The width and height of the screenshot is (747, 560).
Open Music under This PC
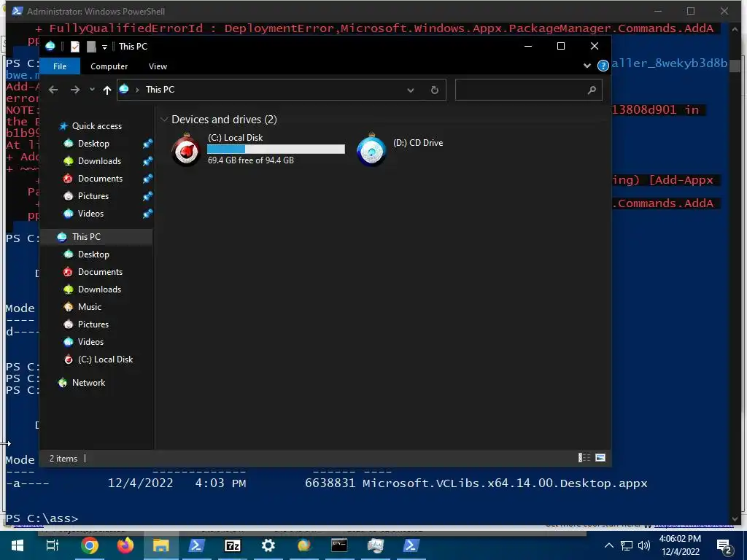(90, 307)
